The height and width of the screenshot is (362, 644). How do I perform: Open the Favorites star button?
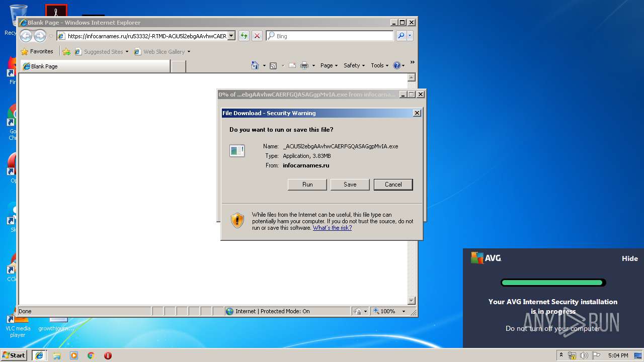(37, 51)
